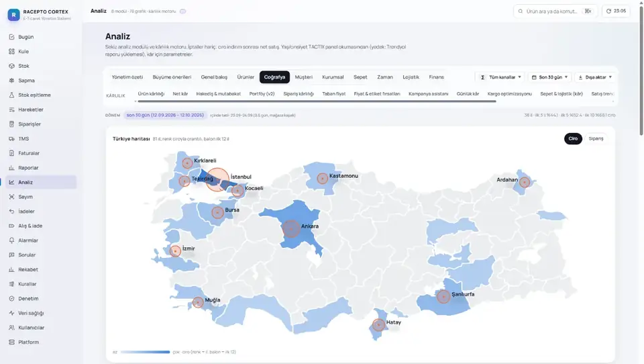Screen dimensions: 644x364
Task: Open the Kurumsal tab
Action: [333, 77]
